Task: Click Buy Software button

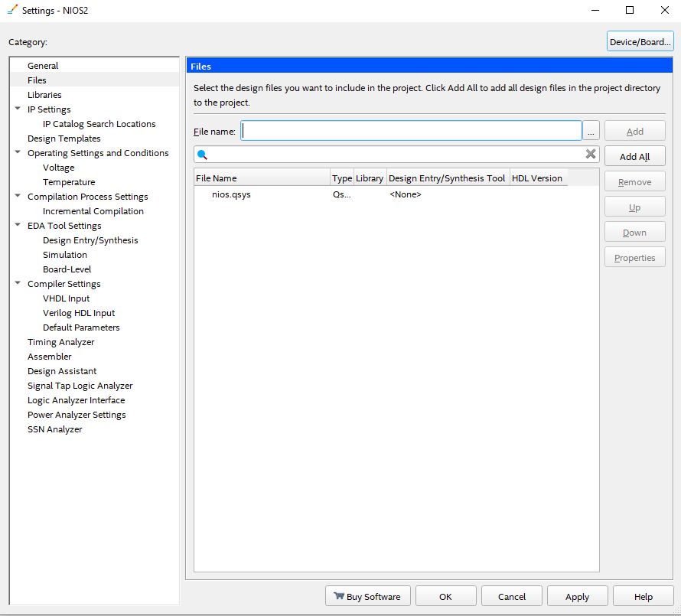Action: (368, 596)
